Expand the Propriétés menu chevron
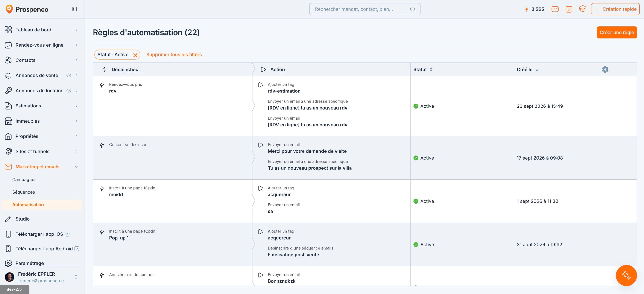 click(x=76, y=136)
